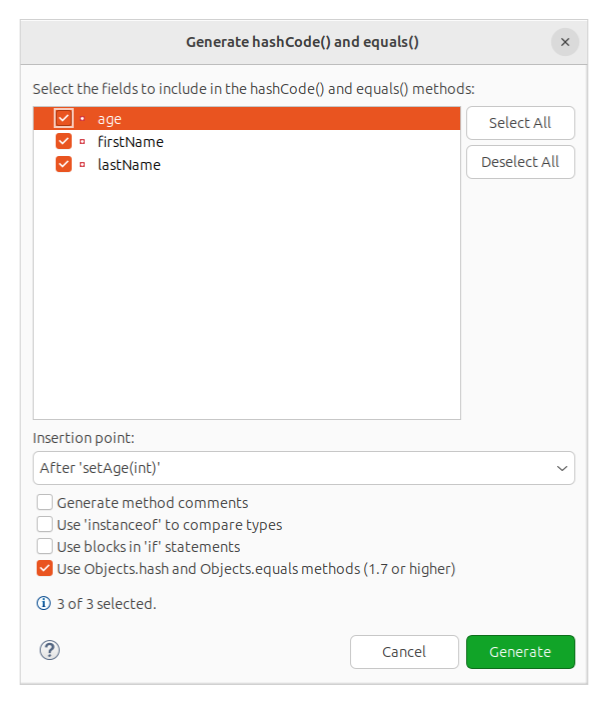Cancel the dialog

tap(404, 652)
